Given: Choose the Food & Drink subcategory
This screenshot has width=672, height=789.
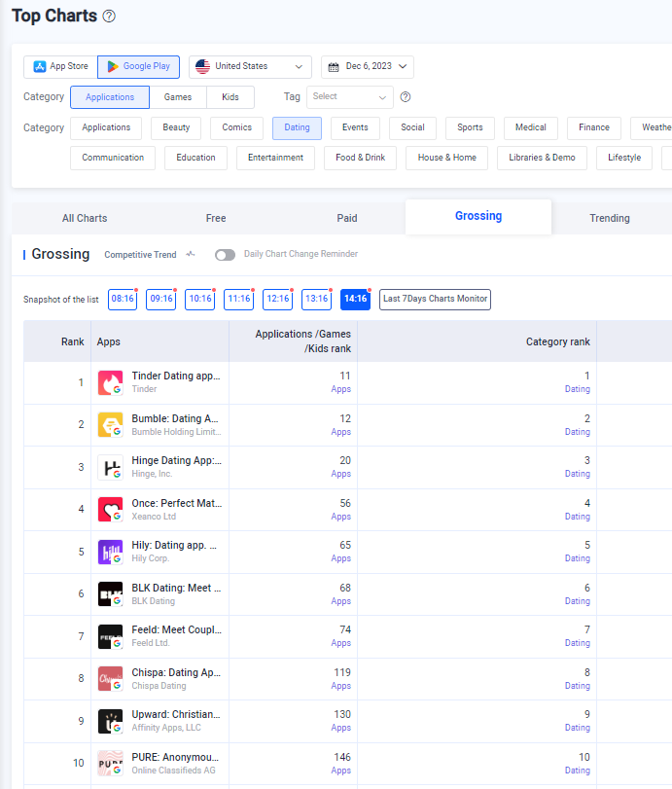Looking at the screenshot, I should [x=360, y=158].
